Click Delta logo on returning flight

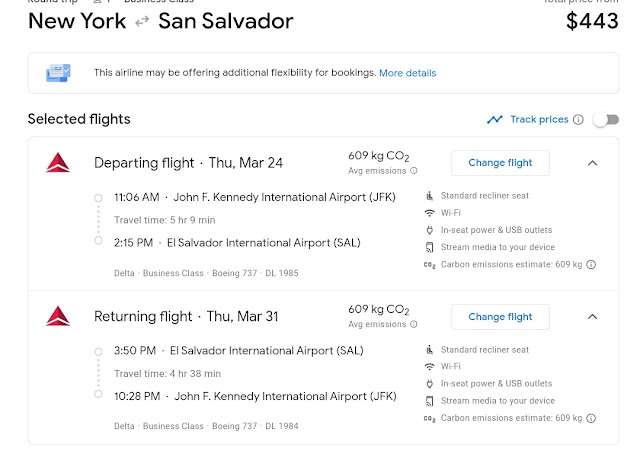(58, 317)
